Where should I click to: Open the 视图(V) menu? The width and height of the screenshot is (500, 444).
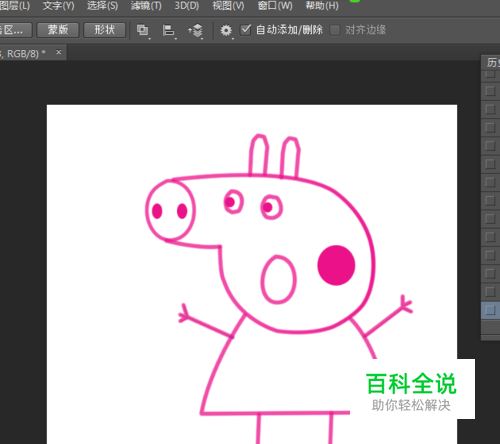(x=228, y=6)
